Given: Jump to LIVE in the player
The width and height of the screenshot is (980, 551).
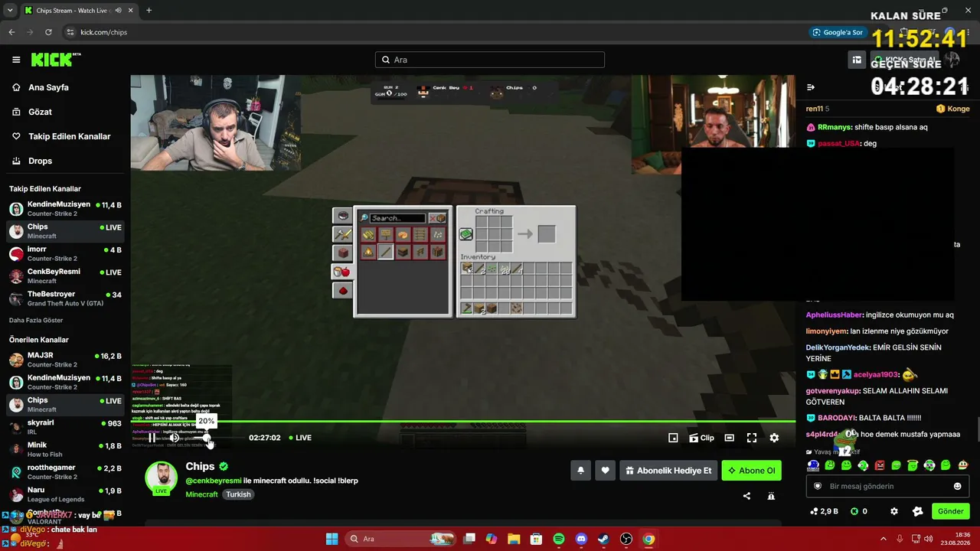Looking at the screenshot, I should [299, 438].
